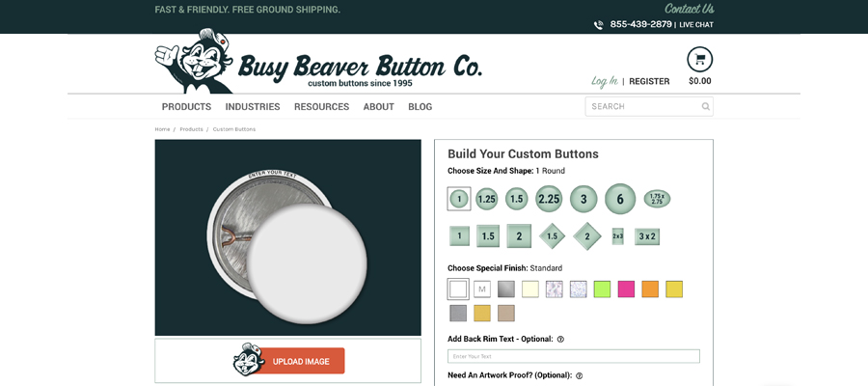The image size is (868, 386).
Task: Open the Log In link
Action: [x=605, y=81]
